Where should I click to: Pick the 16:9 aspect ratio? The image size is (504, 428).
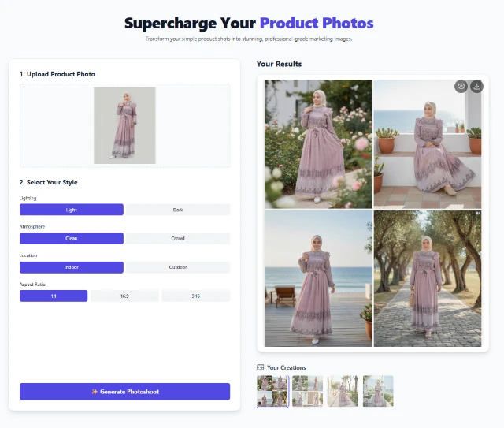(124, 296)
